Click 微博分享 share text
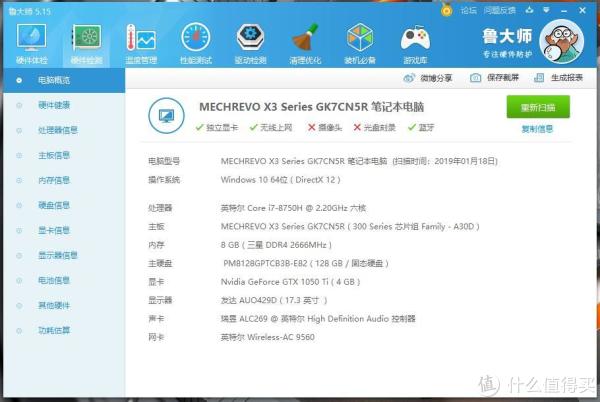The image size is (600, 402). click(x=436, y=78)
